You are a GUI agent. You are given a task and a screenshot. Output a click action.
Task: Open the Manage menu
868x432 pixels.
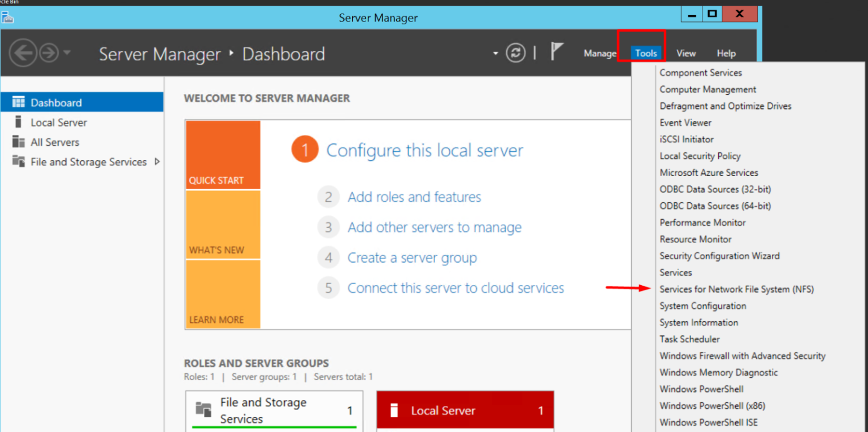(600, 54)
